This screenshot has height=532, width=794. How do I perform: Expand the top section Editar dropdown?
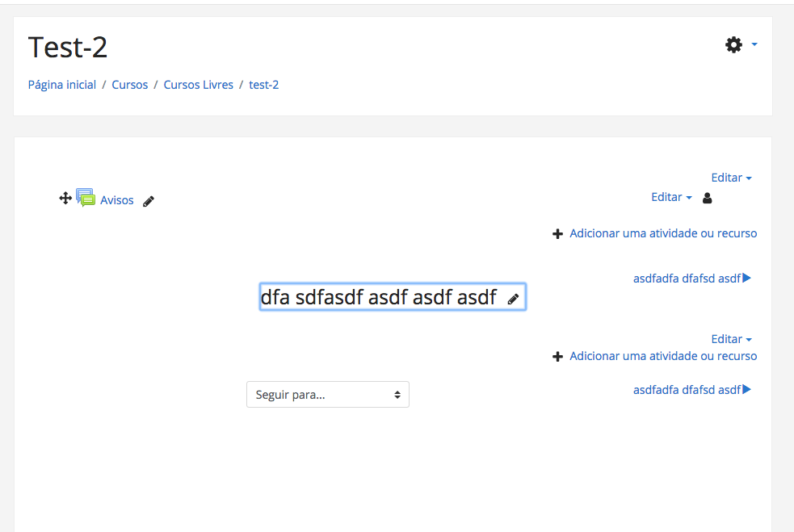click(x=731, y=178)
